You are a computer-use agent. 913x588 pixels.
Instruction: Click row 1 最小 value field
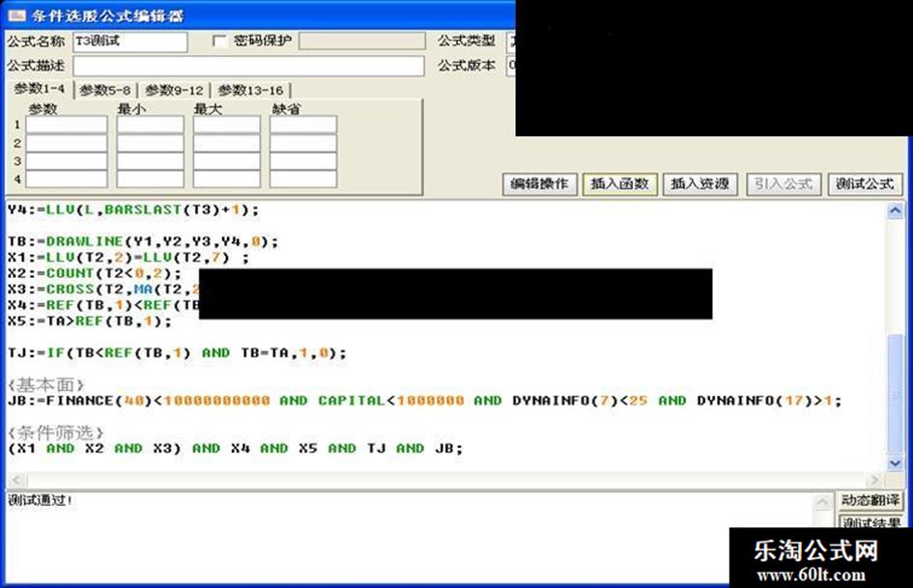(150, 125)
